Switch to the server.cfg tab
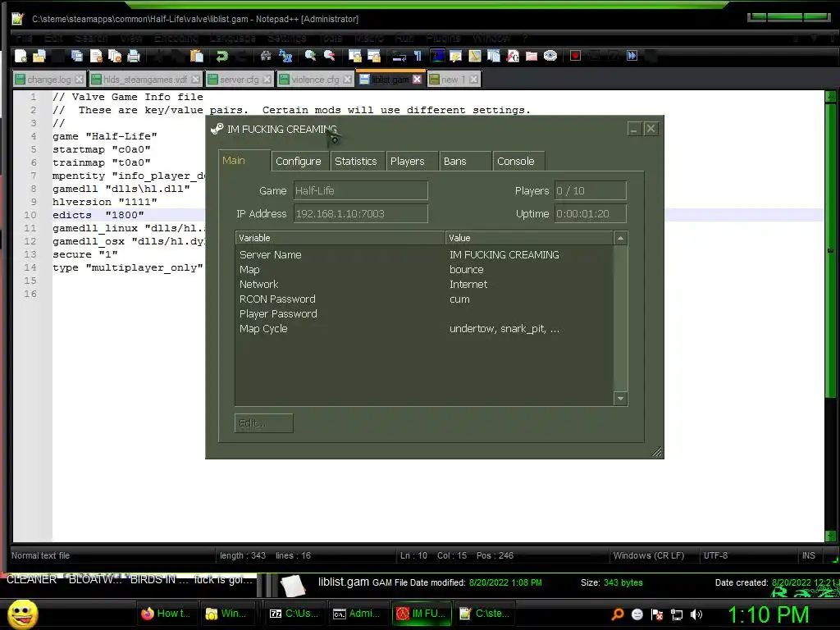This screenshot has width=840, height=630. (x=239, y=80)
